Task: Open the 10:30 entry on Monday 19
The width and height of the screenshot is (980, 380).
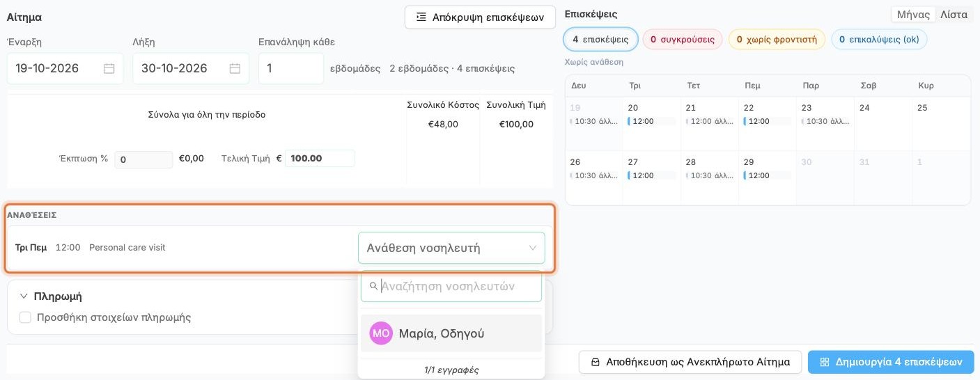Action: click(594, 121)
